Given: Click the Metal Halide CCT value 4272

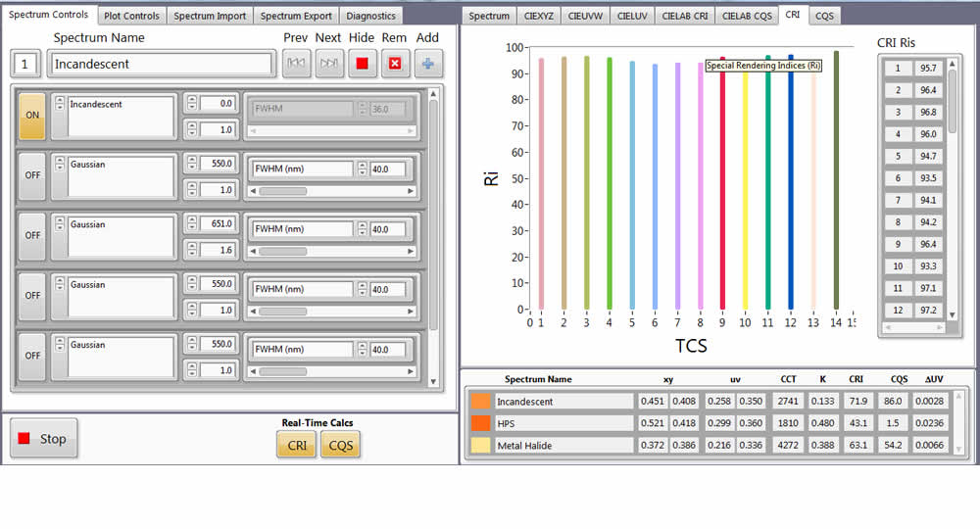Looking at the screenshot, I should (x=788, y=446).
